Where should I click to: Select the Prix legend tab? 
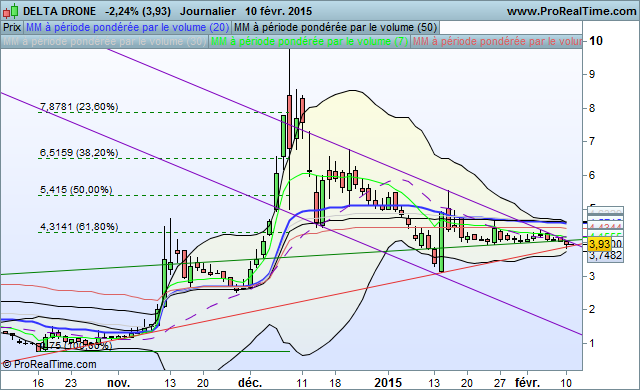[12, 27]
